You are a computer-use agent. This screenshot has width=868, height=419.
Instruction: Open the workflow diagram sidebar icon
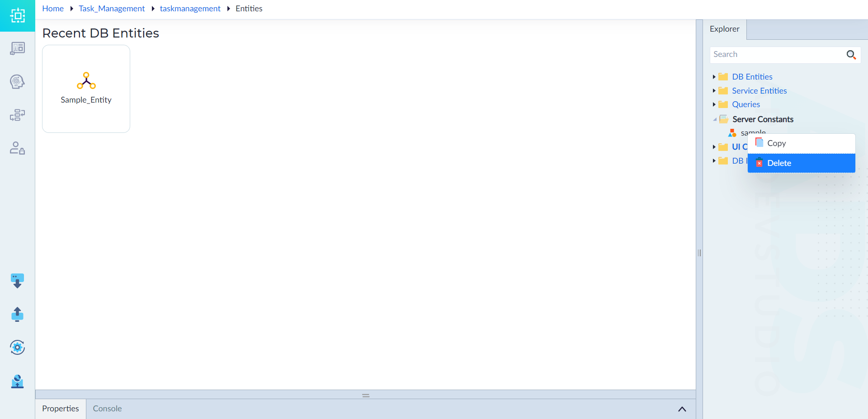pos(17,115)
